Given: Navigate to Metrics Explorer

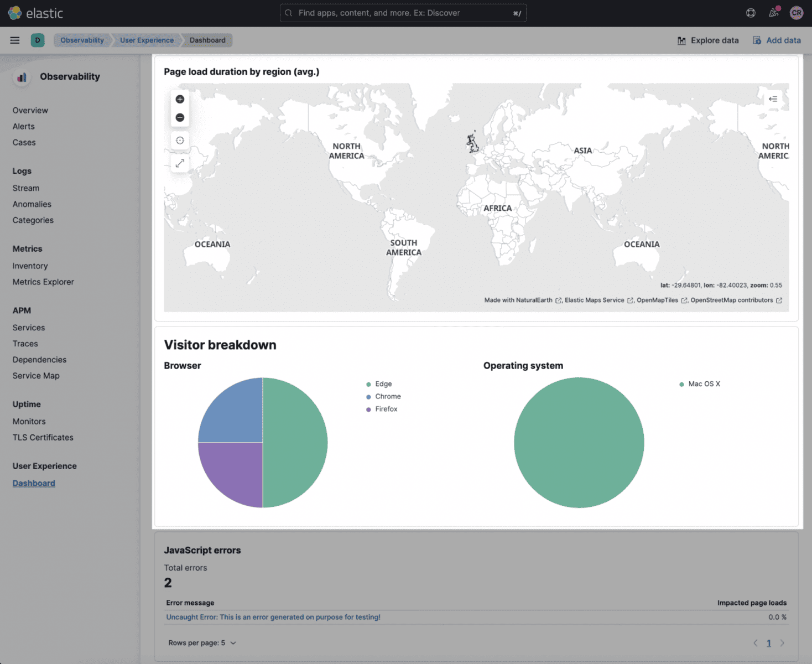Looking at the screenshot, I should [x=43, y=282].
